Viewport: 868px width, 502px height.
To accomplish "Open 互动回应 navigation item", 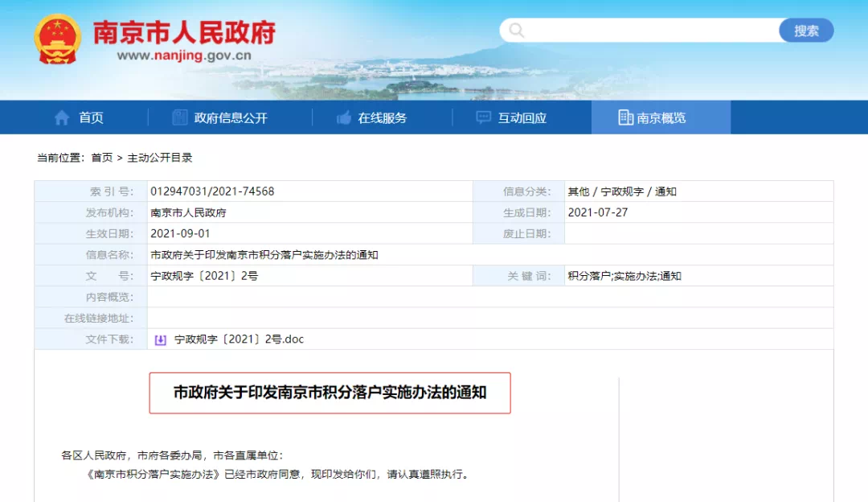I will click(522, 118).
